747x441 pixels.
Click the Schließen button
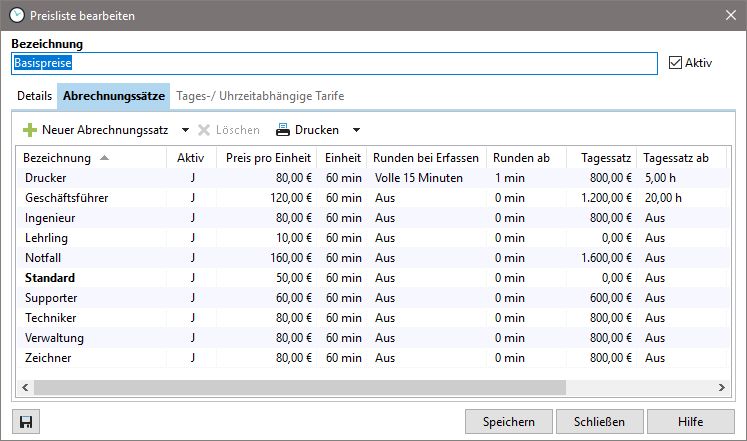click(x=599, y=422)
